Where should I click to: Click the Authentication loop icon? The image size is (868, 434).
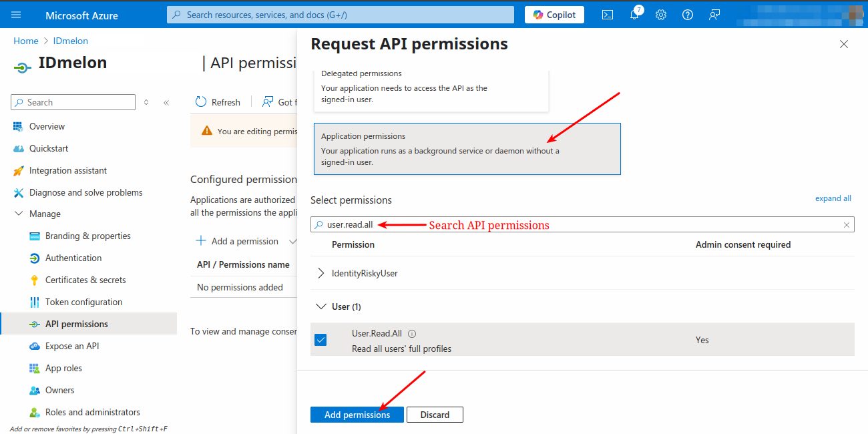coord(34,258)
